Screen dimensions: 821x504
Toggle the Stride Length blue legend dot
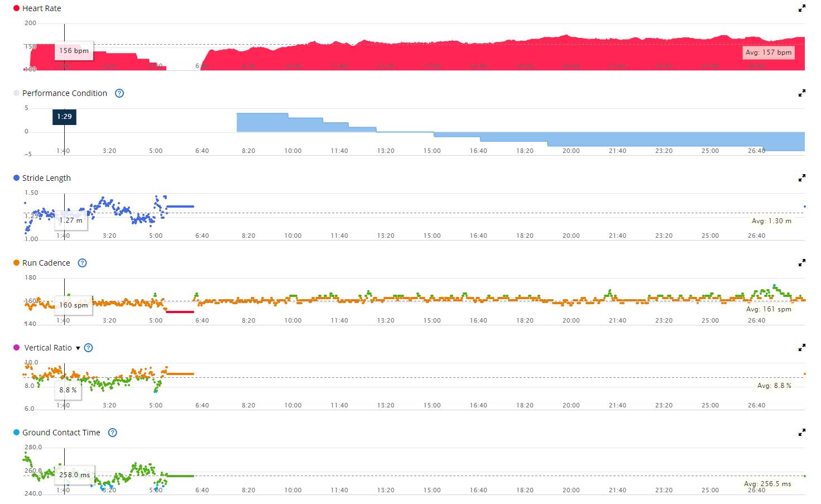click(x=16, y=178)
